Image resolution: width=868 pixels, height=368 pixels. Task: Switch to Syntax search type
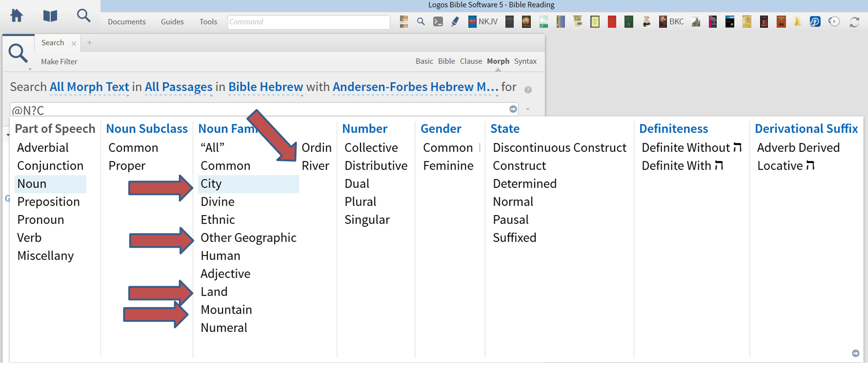(525, 61)
